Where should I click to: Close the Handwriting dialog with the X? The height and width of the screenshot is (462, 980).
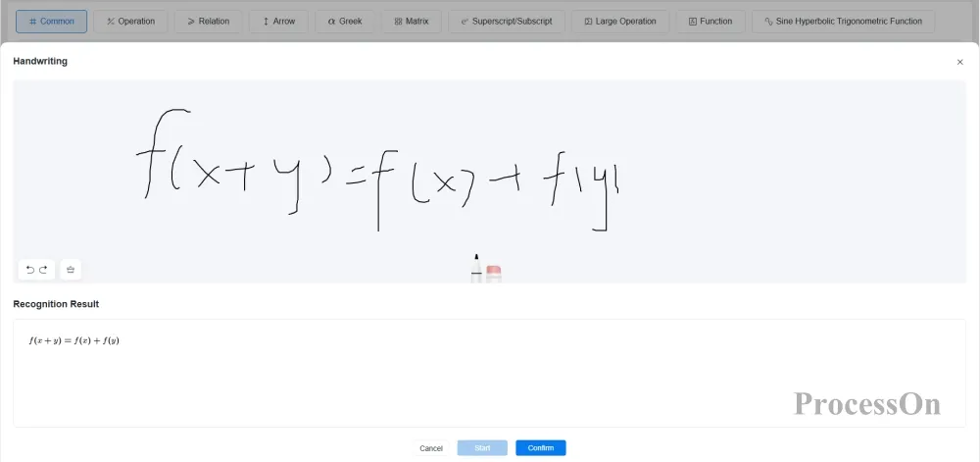click(x=959, y=62)
